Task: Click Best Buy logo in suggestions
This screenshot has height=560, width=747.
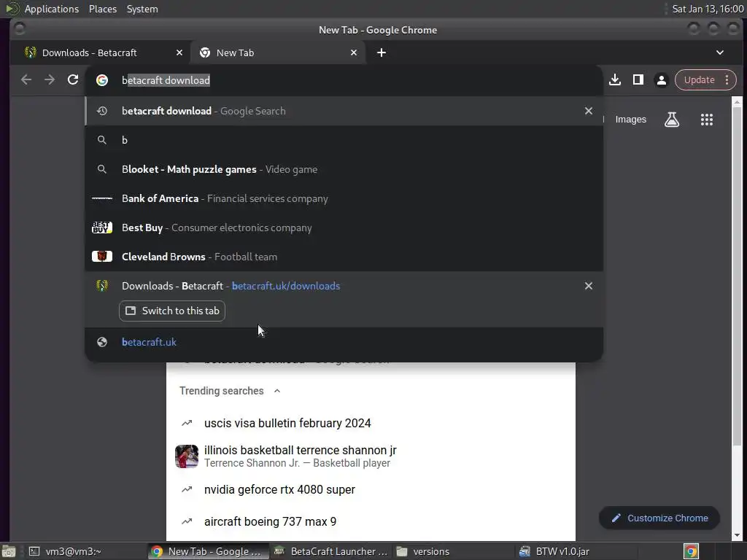Action: click(102, 227)
